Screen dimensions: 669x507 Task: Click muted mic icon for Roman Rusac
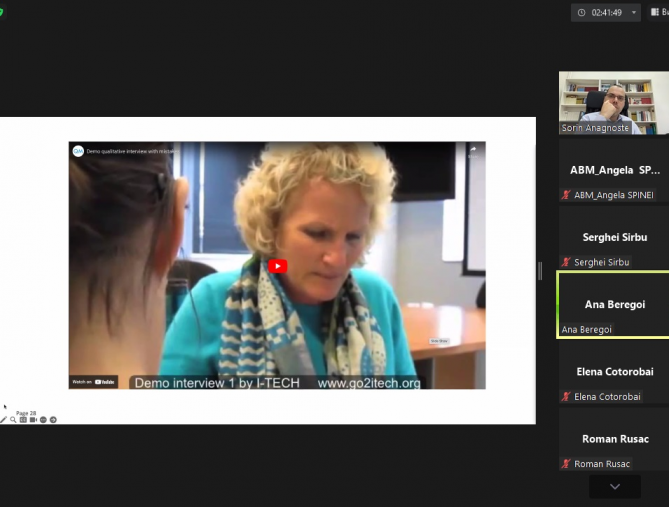point(566,464)
